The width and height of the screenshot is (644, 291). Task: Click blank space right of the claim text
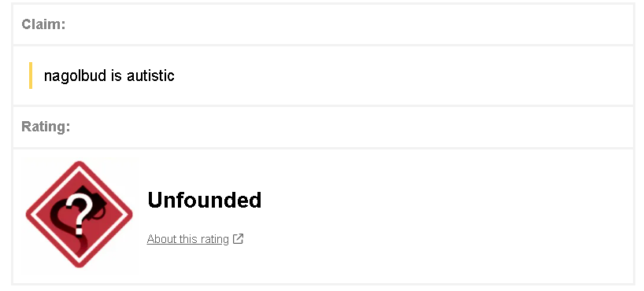tap(402, 76)
